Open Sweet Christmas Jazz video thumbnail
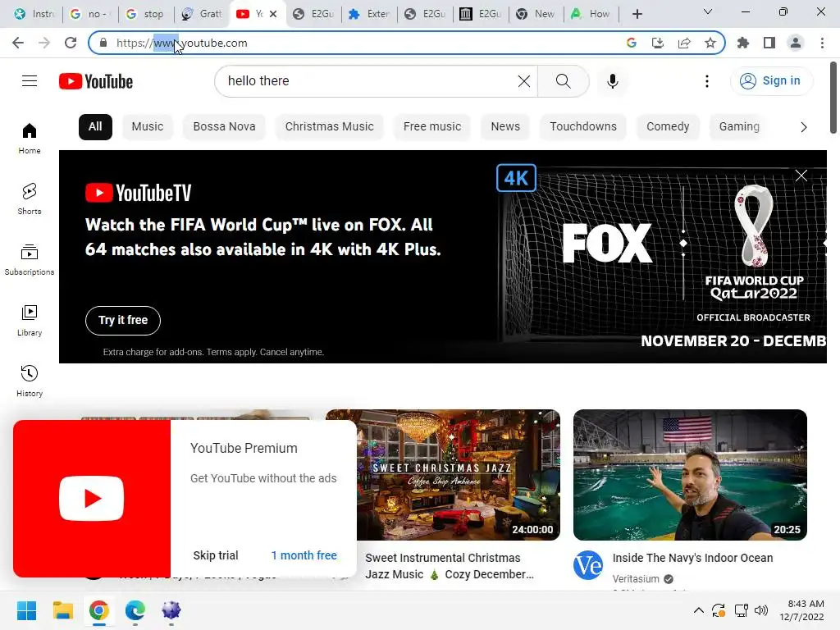 pos(458,475)
